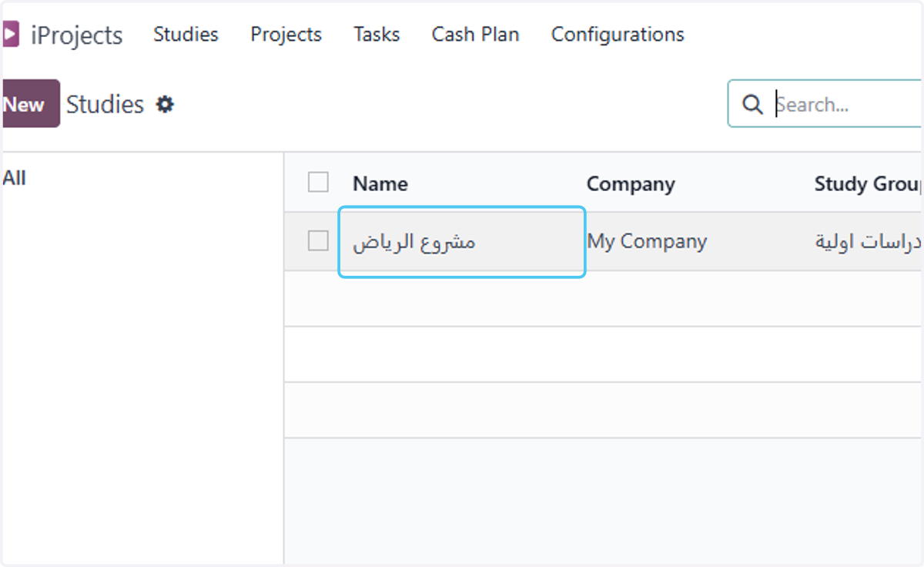Select the All filter in the sidebar

(x=14, y=178)
